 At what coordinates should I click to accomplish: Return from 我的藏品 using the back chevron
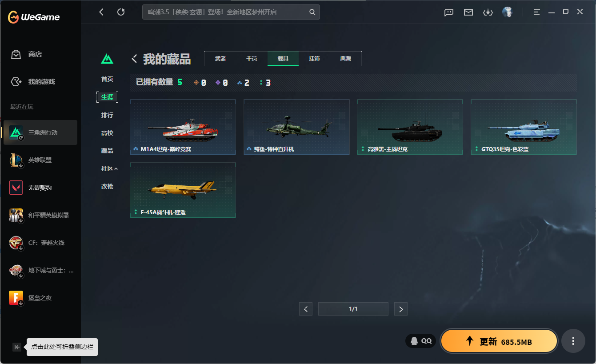134,59
